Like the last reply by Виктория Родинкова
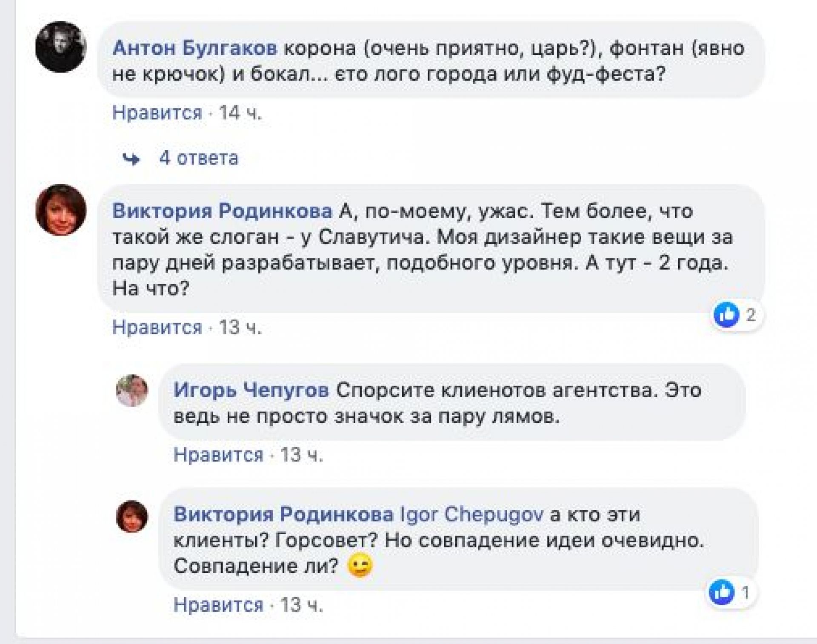The width and height of the screenshot is (817, 644). coord(218,604)
